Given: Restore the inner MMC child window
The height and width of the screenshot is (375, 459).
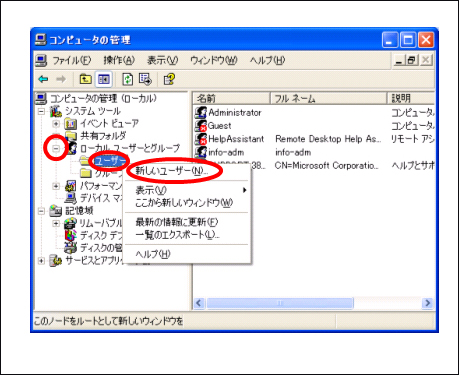Looking at the screenshot, I should pos(412,60).
